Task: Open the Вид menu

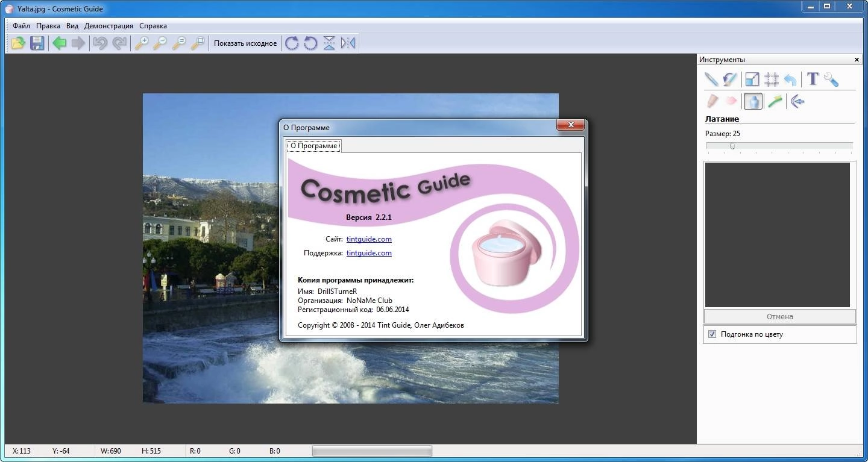Action: tap(72, 26)
